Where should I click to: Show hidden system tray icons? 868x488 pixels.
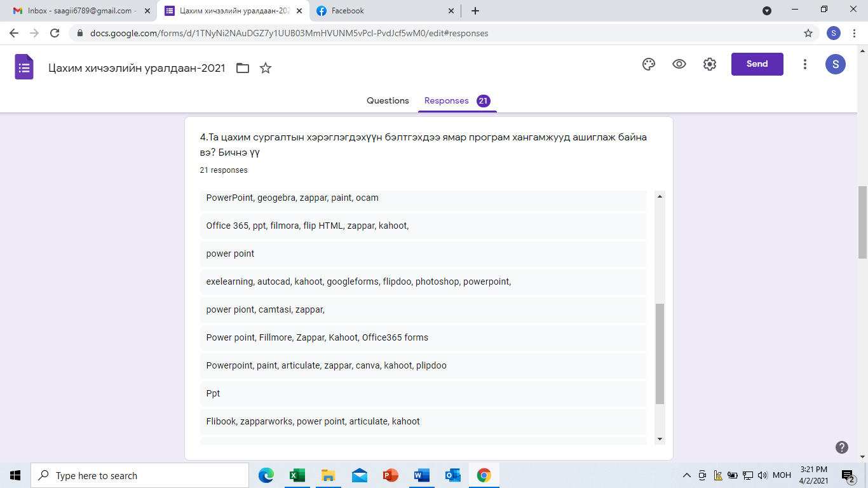pyautogui.click(x=686, y=475)
